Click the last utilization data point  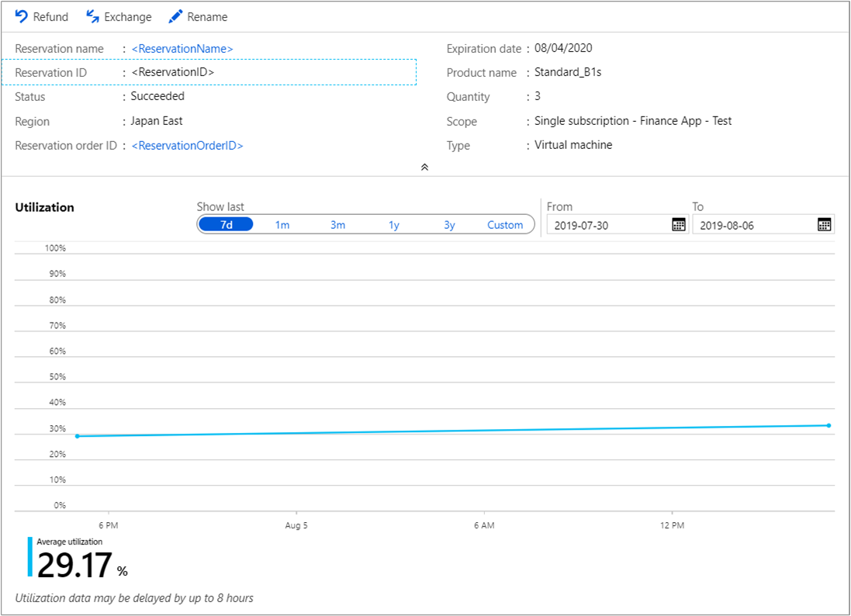click(829, 425)
